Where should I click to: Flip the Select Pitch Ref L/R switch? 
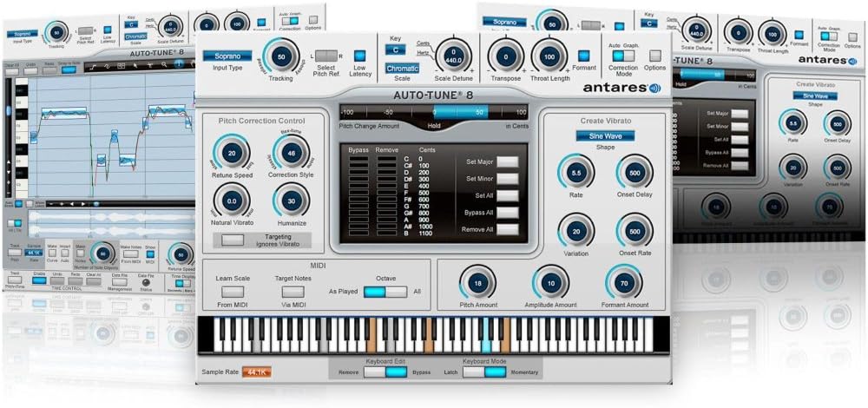pyautogui.click(x=325, y=56)
